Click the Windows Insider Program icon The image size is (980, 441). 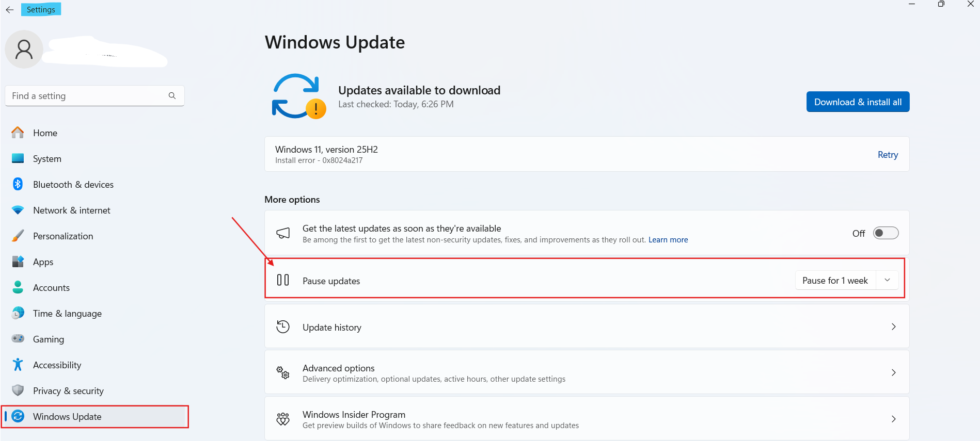click(x=283, y=419)
